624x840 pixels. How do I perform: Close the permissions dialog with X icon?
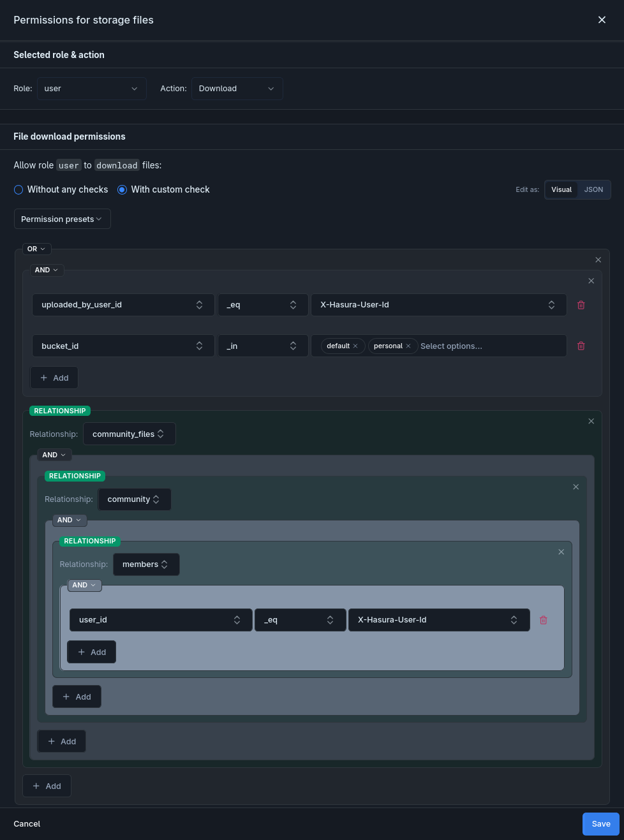tap(602, 20)
